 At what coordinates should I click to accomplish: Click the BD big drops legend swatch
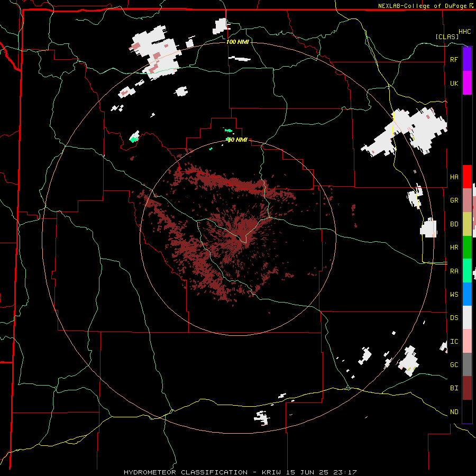coord(467,224)
